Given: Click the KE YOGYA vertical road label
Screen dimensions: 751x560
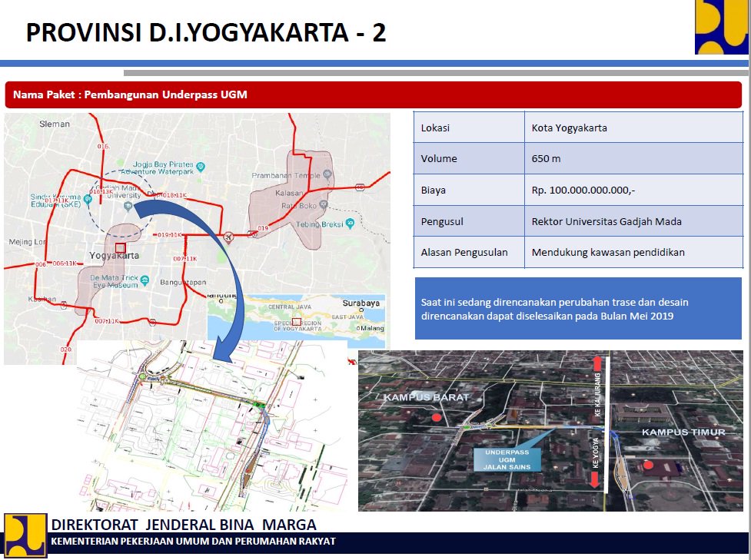Looking at the screenshot, I should tap(596, 452).
